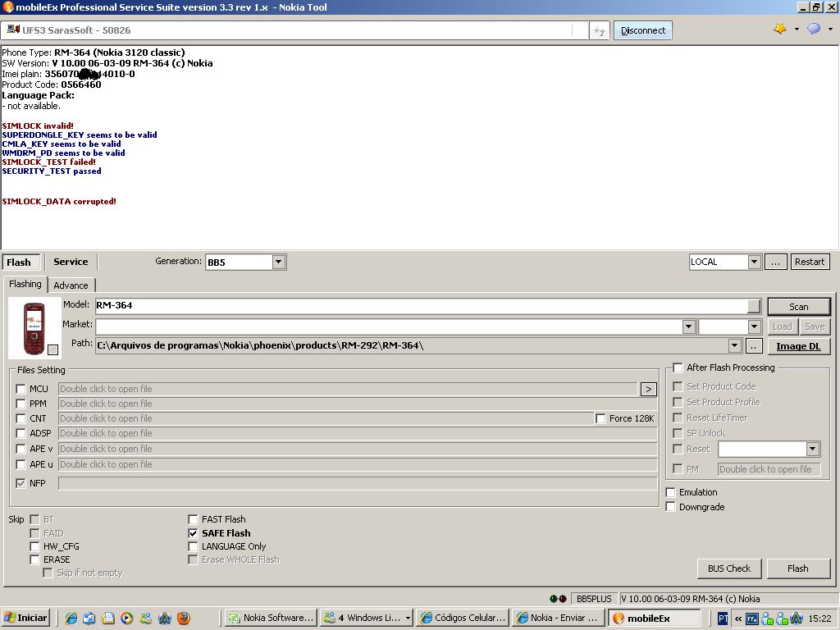Switch to Códigos Celular browser window
The width and height of the screenshot is (840, 630).
coord(463,619)
